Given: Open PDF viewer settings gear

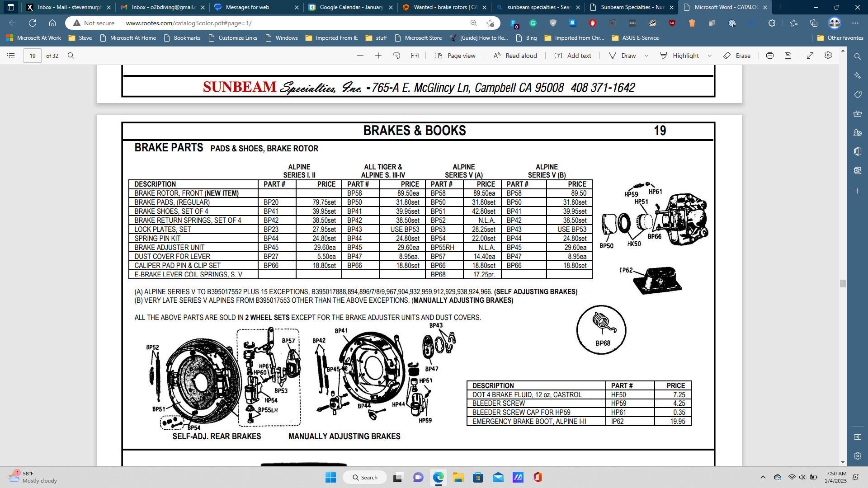Looking at the screenshot, I should click(x=828, y=55).
